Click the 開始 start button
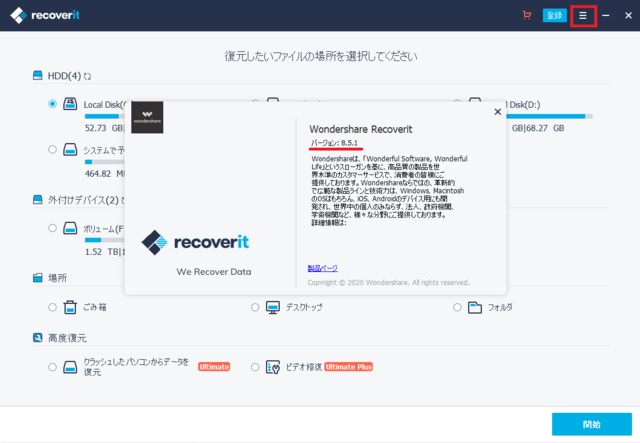This screenshot has height=443, width=640. tap(592, 424)
